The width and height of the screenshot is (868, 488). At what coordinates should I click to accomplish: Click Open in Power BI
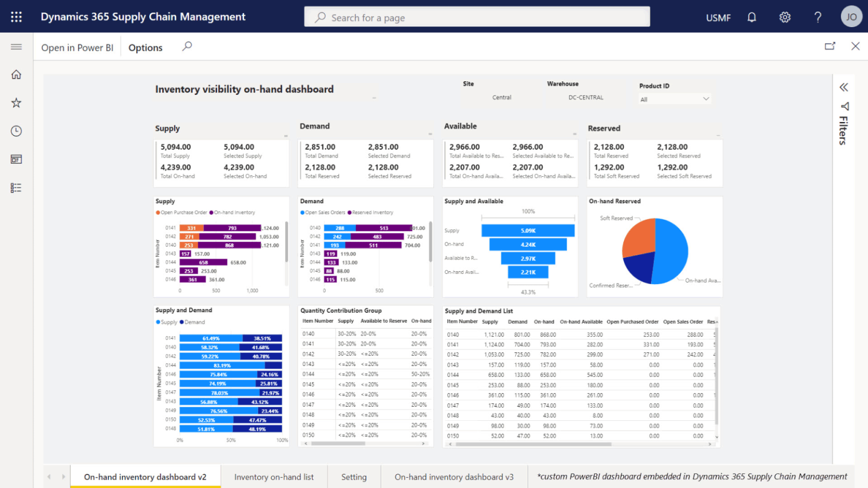tap(77, 47)
